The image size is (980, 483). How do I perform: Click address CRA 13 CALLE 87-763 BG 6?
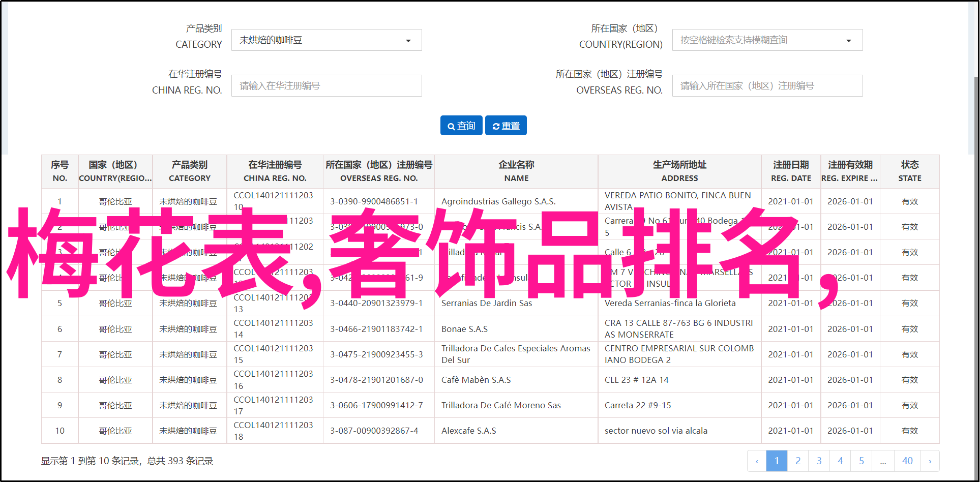[678, 329]
